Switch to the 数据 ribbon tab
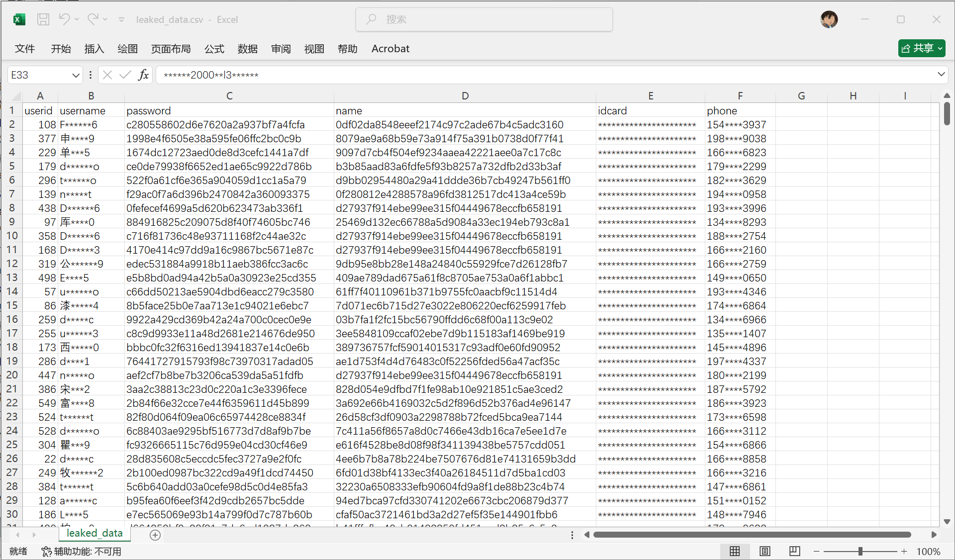 [247, 48]
